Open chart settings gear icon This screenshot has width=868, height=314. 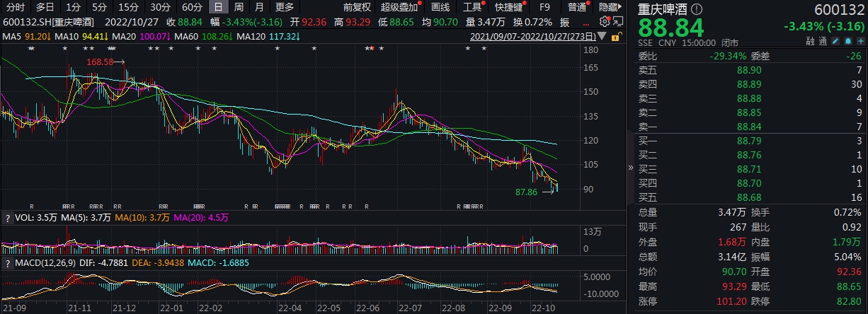[605, 21]
